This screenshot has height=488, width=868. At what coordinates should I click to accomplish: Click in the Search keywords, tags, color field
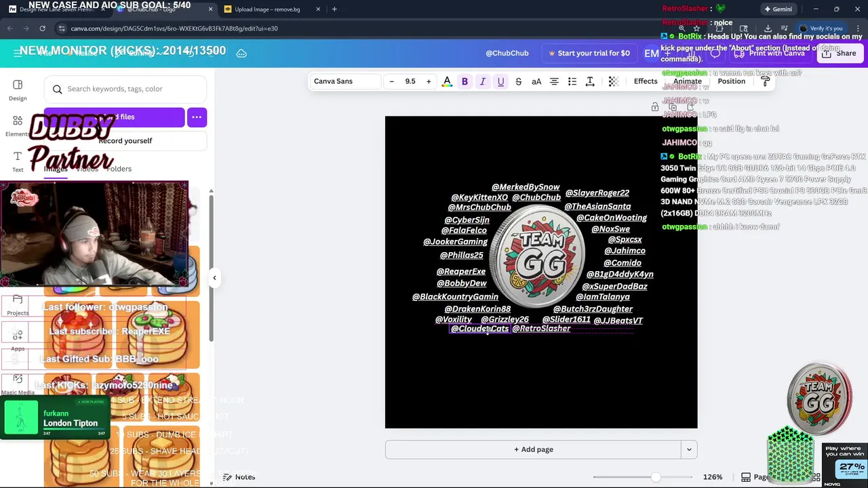(125, 89)
